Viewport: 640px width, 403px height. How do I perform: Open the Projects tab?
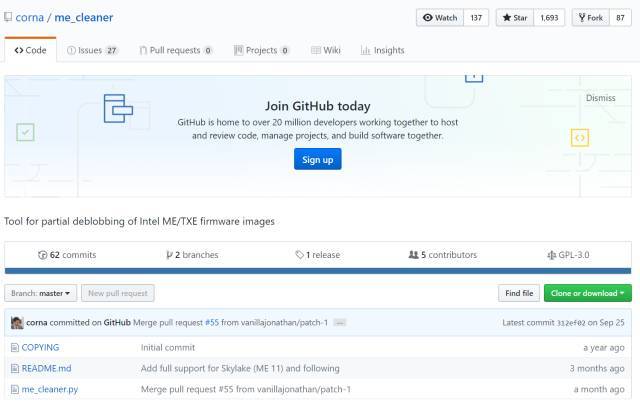coord(261,50)
